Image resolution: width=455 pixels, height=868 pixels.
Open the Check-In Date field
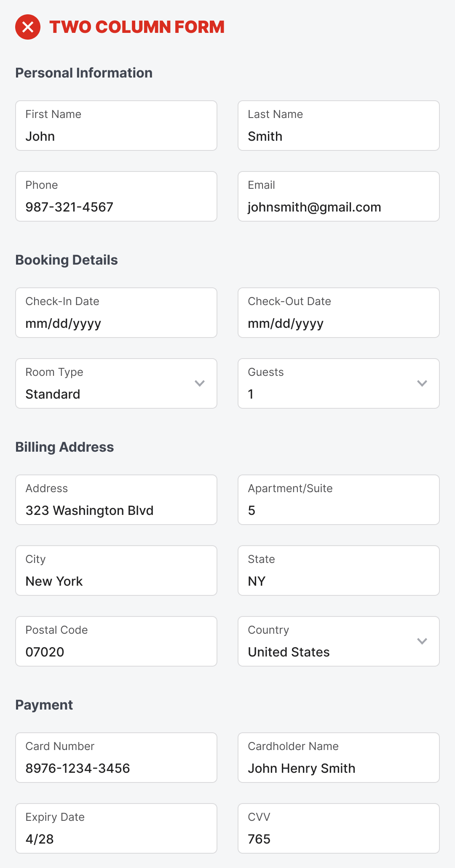point(116,313)
